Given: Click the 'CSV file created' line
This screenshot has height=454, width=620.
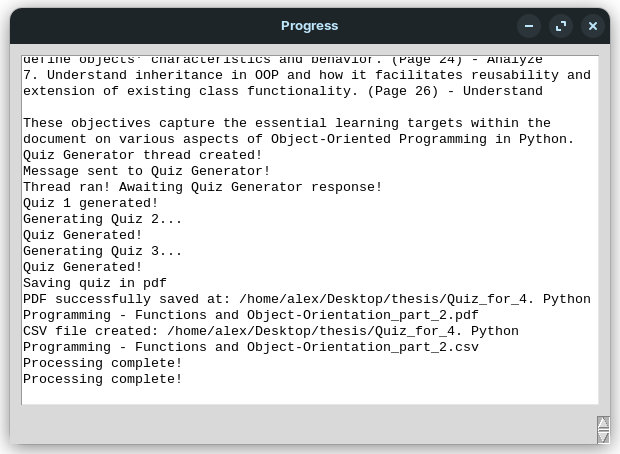Looking at the screenshot, I should [x=271, y=331].
